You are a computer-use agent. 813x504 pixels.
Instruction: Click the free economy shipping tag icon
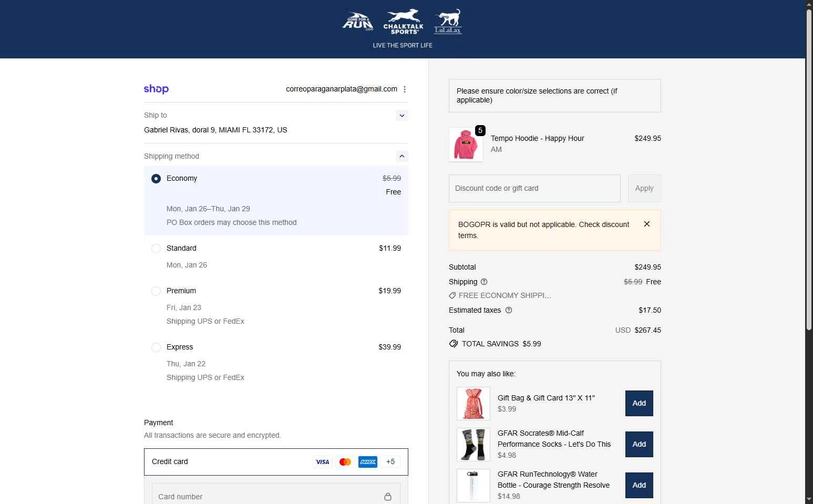click(452, 295)
